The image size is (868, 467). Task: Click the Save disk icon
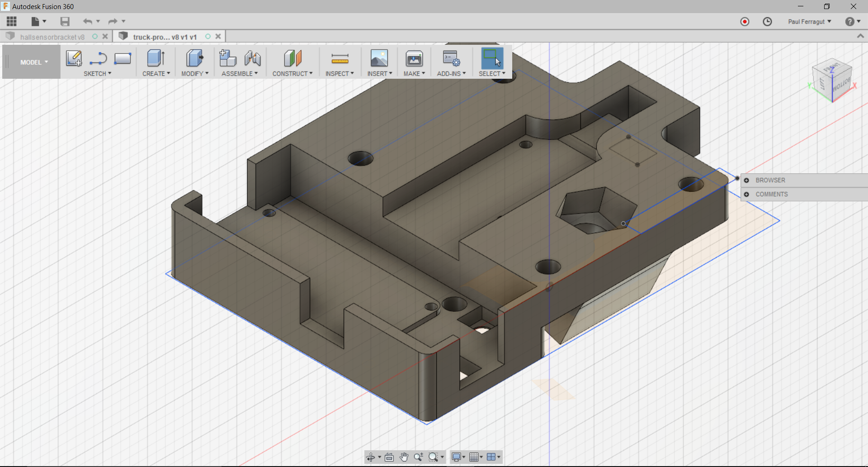coord(65,21)
